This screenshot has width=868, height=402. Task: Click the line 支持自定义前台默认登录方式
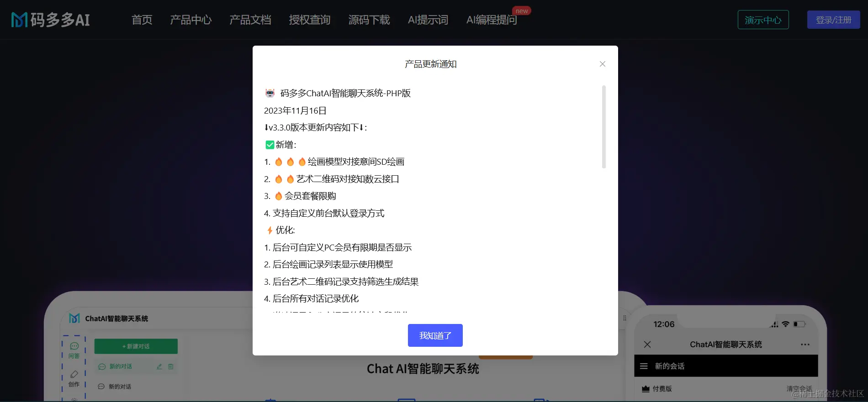point(324,213)
